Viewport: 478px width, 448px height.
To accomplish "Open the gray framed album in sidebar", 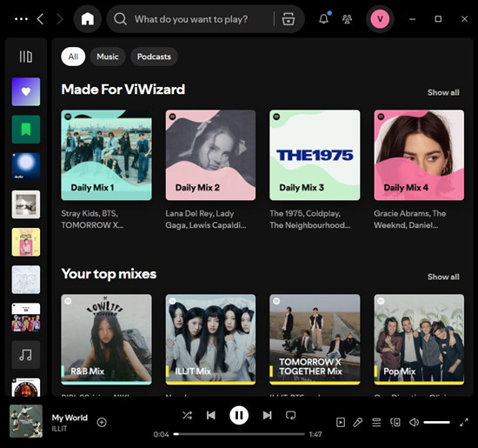I will coord(26,204).
